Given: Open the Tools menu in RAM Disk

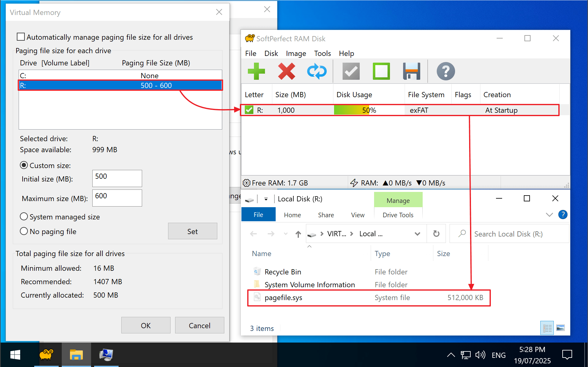Looking at the screenshot, I should pos(322,53).
